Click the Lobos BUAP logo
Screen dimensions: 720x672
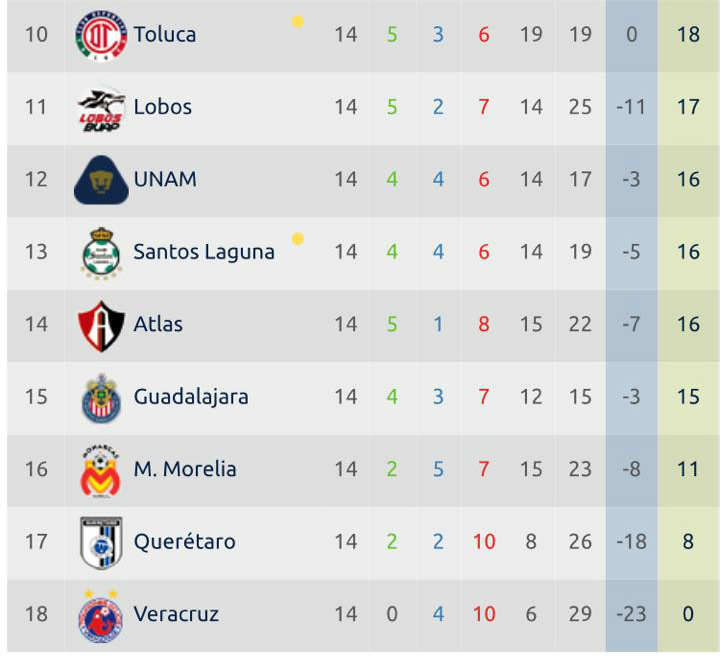pyautogui.click(x=101, y=109)
